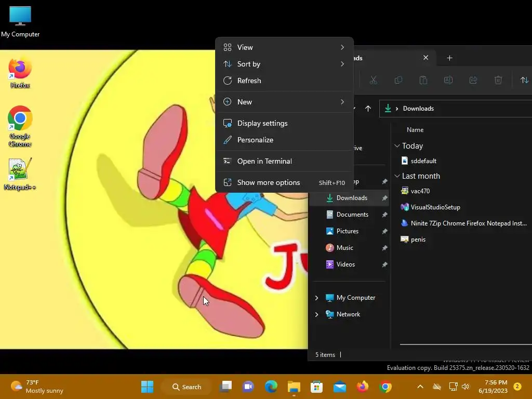This screenshot has width=532, height=399.
Task: Unpin Pictures using its pin icon
Action: [x=384, y=231]
